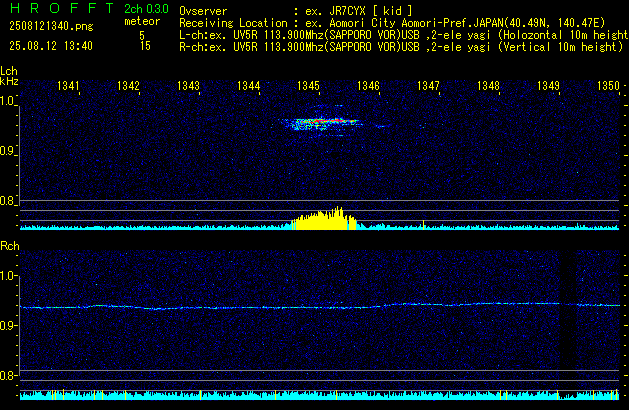The image size is (629, 410).
Task: Click the 1341 time axis marker
Action: (68, 86)
